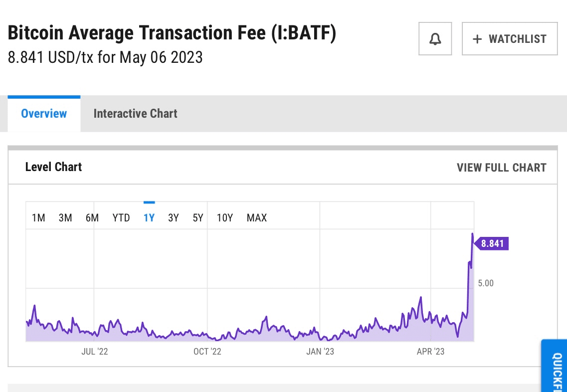Click the plus icon in Watchlist button

(x=477, y=38)
